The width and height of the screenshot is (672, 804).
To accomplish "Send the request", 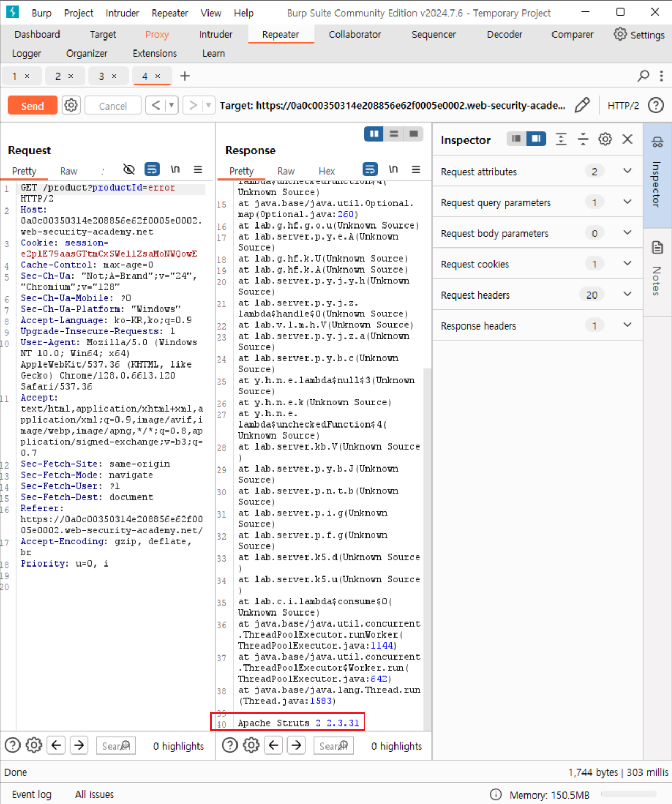I will pos(33,105).
